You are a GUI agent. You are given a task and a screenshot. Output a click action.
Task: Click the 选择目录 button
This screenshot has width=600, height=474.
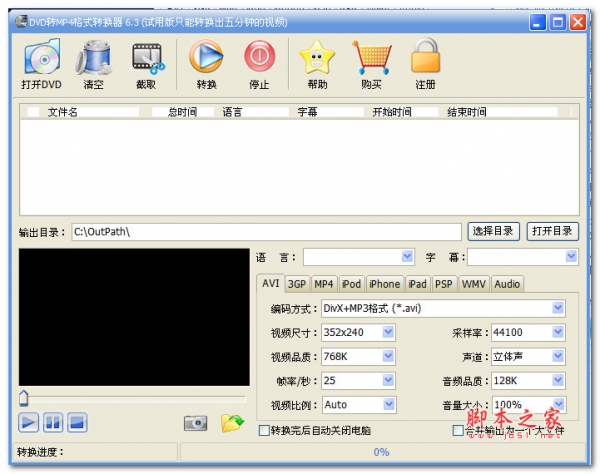point(493,231)
